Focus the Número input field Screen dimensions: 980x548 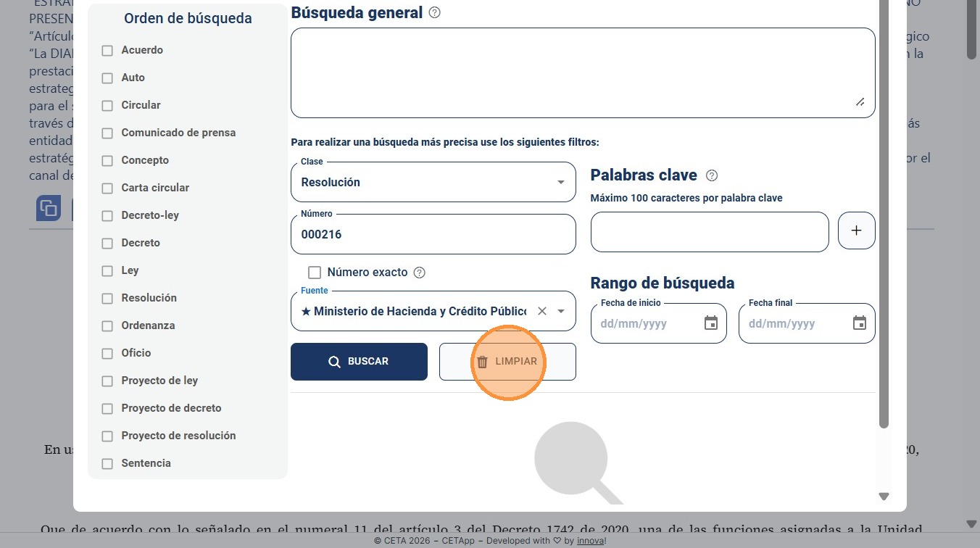pos(433,234)
